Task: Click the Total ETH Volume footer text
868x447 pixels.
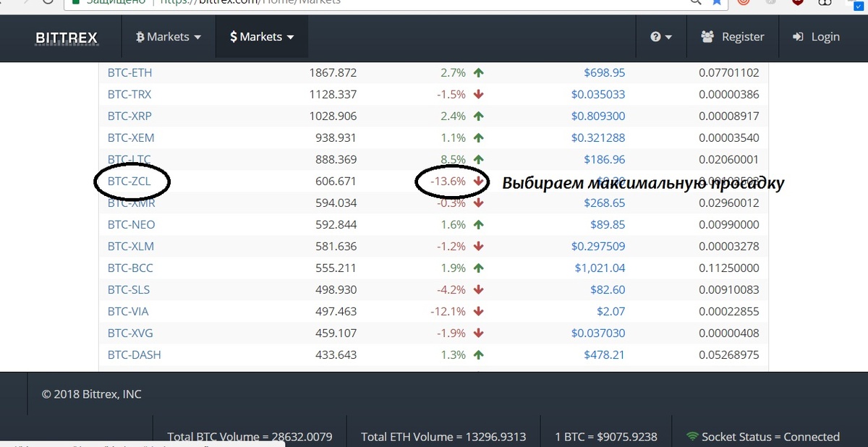Action: pos(443,437)
